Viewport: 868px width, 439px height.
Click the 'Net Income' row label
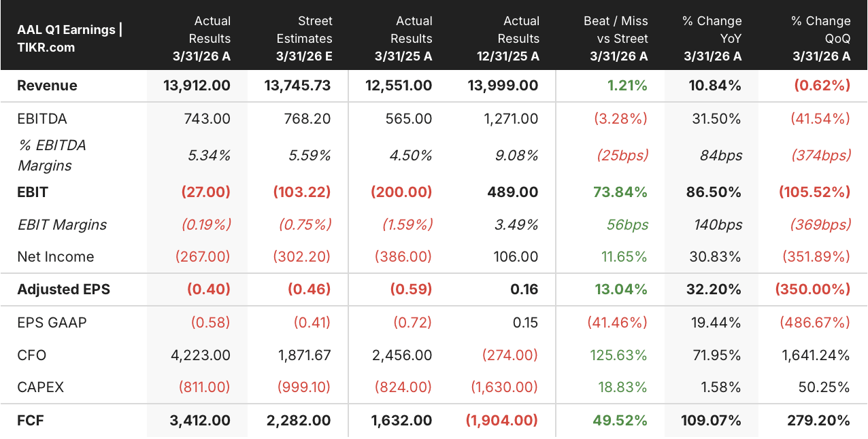[x=56, y=257]
